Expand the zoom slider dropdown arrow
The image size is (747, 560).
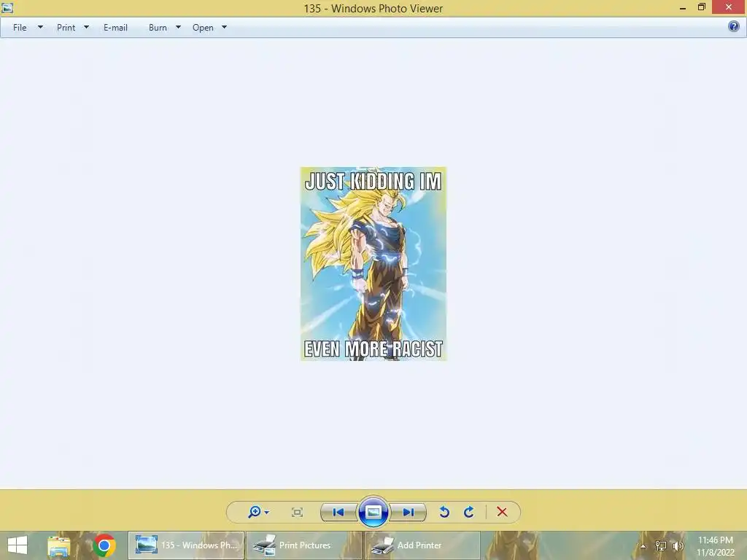coord(267,513)
